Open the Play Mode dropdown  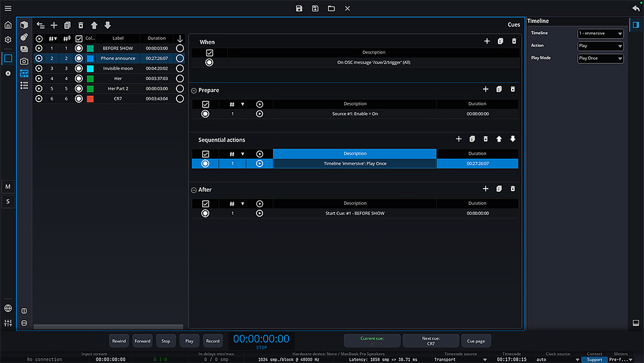point(600,59)
